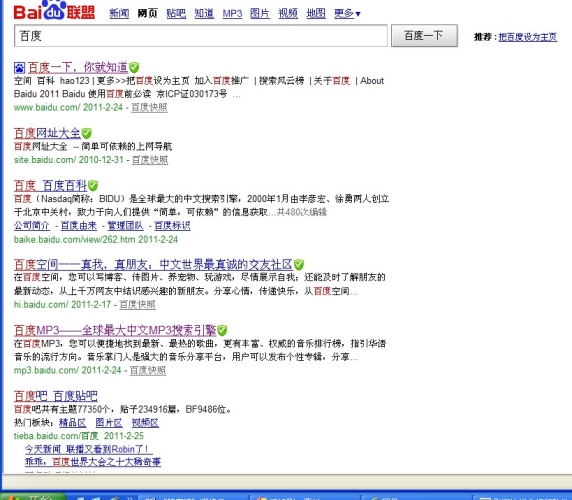The image size is (572, 500).
Task: Click the 图片区 link
Action: coord(109,423)
